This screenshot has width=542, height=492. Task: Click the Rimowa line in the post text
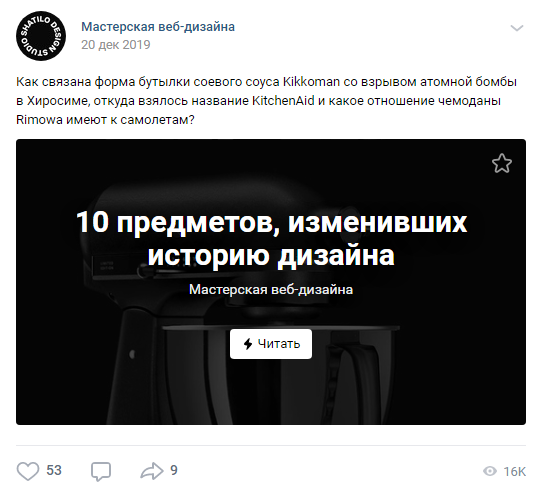point(105,120)
